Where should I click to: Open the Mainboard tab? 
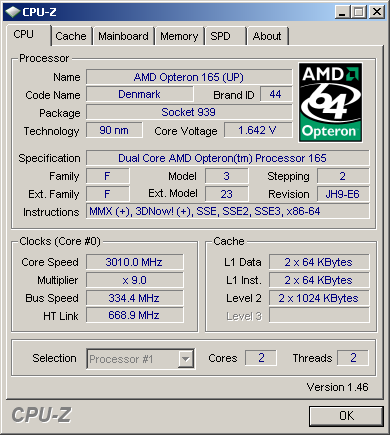(123, 36)
